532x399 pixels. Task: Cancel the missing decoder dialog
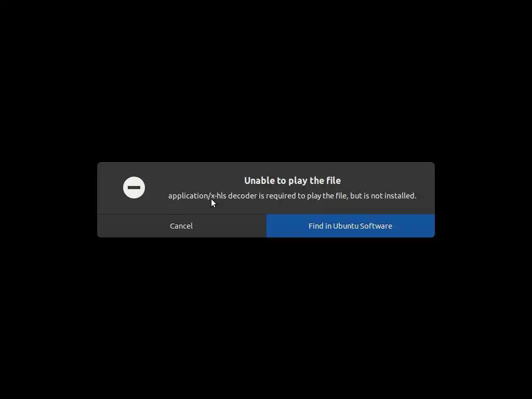(181, 226)
